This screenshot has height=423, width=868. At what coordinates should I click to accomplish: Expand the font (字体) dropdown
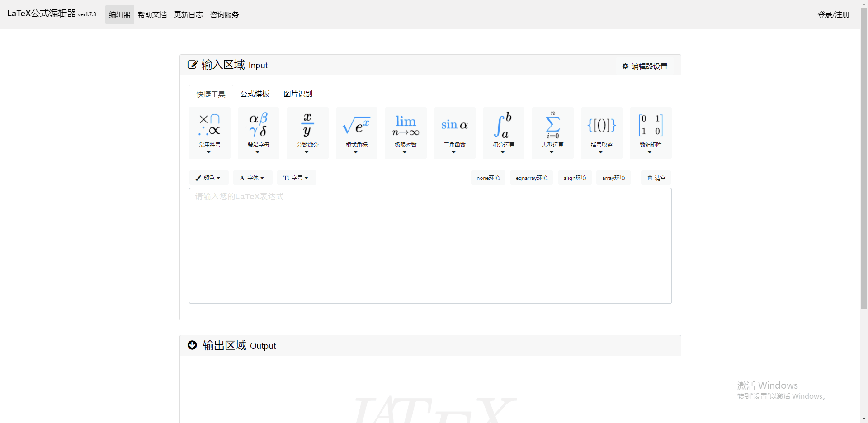pos(252,178)
